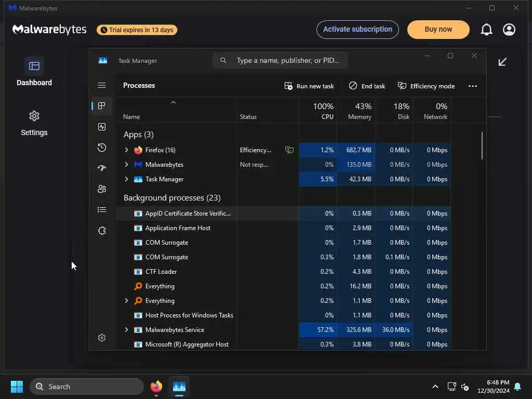Open the Malwarebytes account profile icon
Screen dimensions: 532x399
coord(509,30)
